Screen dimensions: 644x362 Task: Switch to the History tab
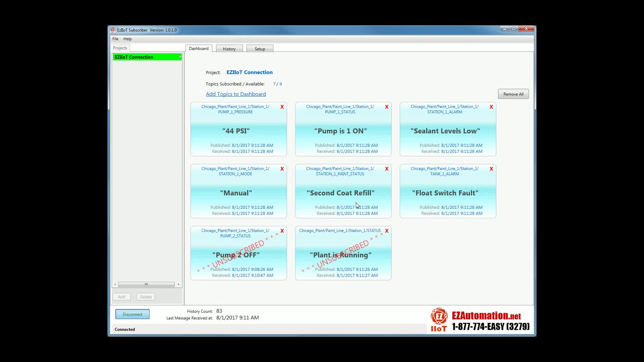[229, 49]
